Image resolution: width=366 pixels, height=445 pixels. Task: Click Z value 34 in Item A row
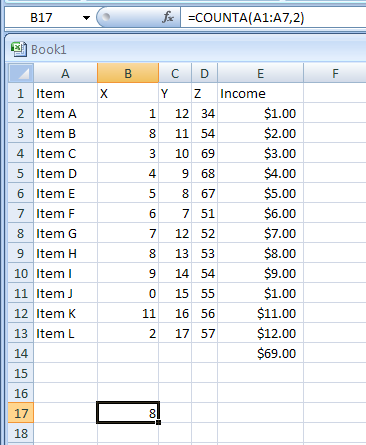[x=204, y=113]
